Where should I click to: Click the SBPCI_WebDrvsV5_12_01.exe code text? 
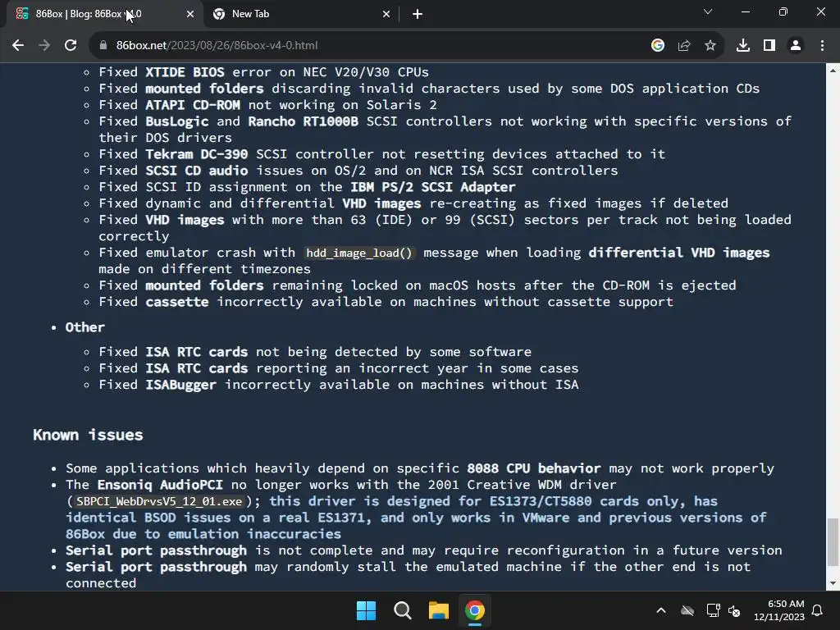coord(159,501)
